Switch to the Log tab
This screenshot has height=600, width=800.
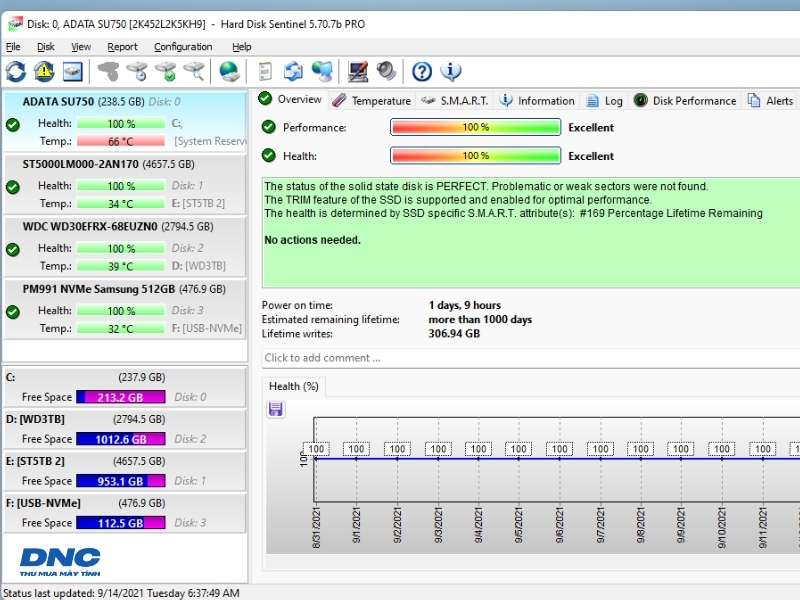605,101
